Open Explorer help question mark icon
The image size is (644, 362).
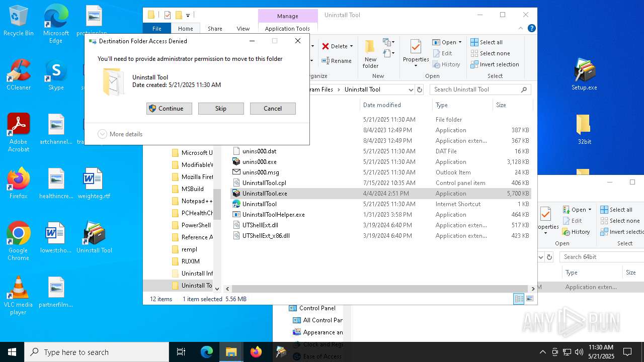531,28
